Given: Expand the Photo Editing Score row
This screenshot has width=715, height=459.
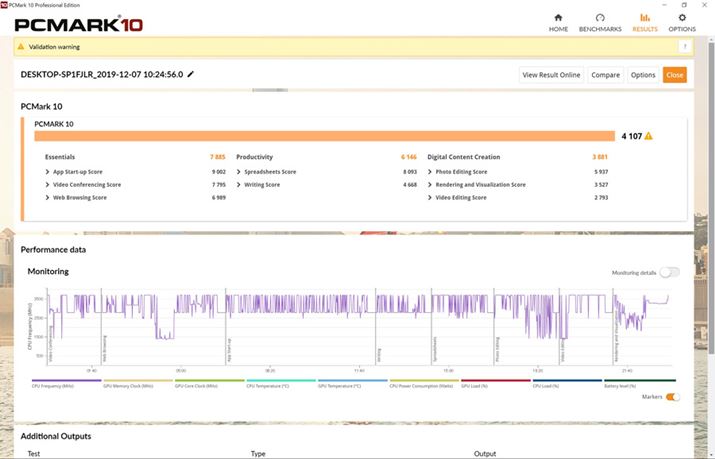Looking at the screenshot, I should point(431,172).
